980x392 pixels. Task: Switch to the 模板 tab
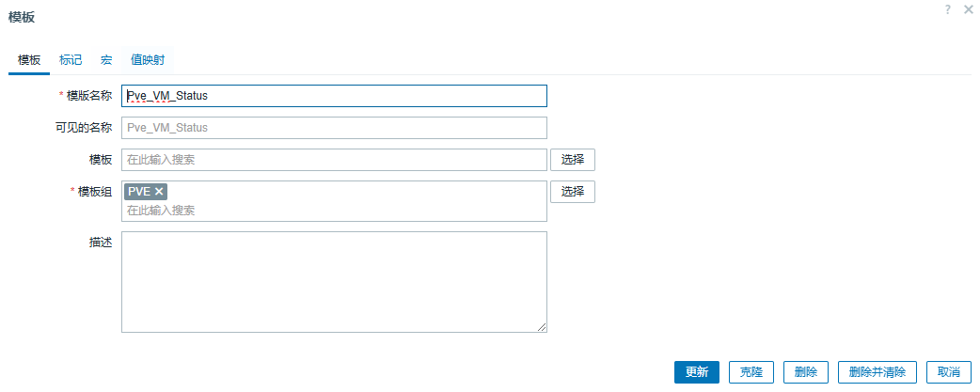pos(29,59)
